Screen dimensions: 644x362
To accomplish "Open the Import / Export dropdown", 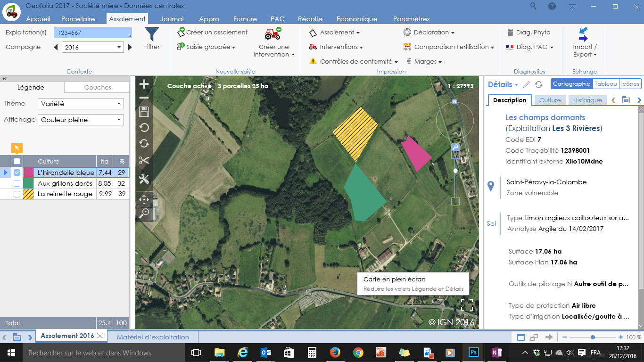I will pos(585,42).
